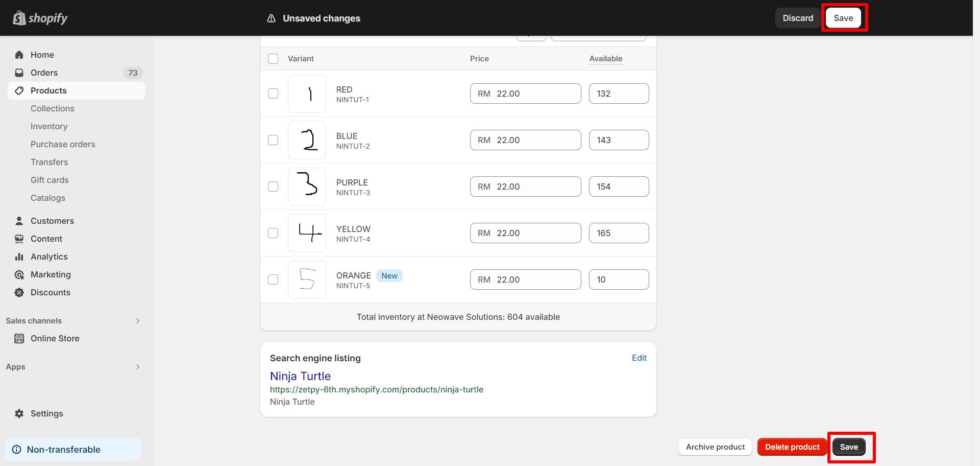Open the PURPLE variant thumbnail image
Screen dimensions: 980x466
point(307,187)
